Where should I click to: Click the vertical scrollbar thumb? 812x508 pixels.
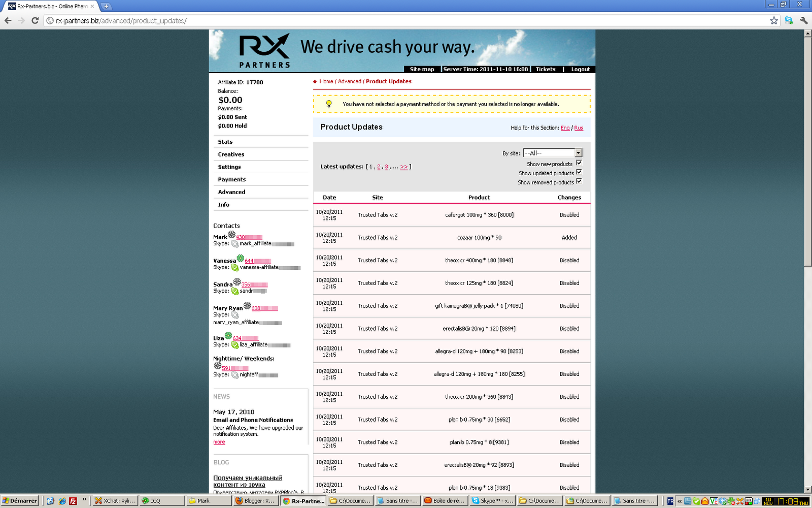point(808,151)
